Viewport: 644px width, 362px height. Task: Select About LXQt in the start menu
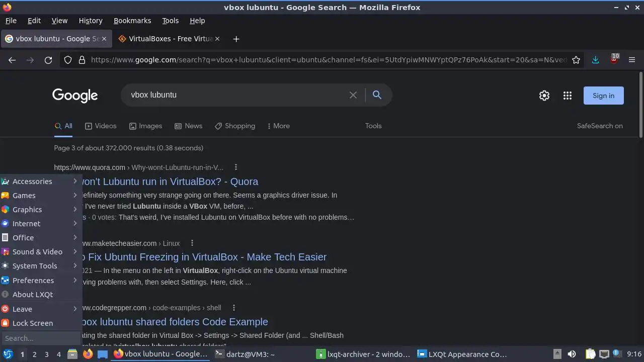coord(40,295)
